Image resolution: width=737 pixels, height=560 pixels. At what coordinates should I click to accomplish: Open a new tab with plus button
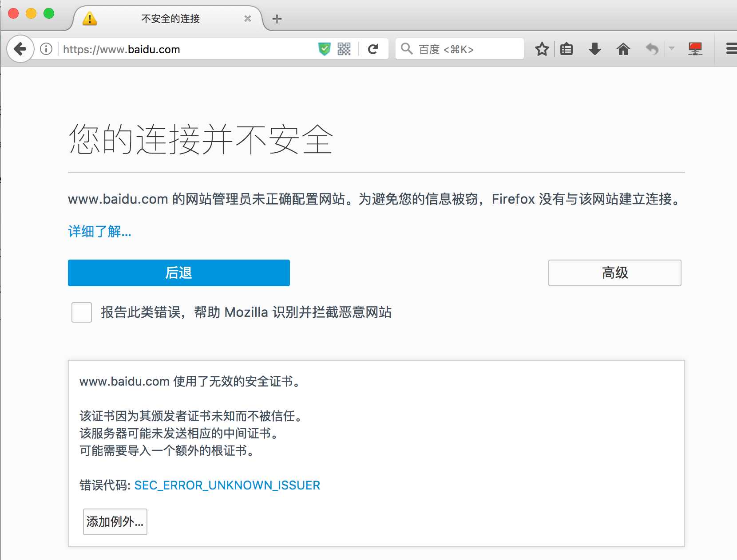pyautogui.click(x=277, y=19)
